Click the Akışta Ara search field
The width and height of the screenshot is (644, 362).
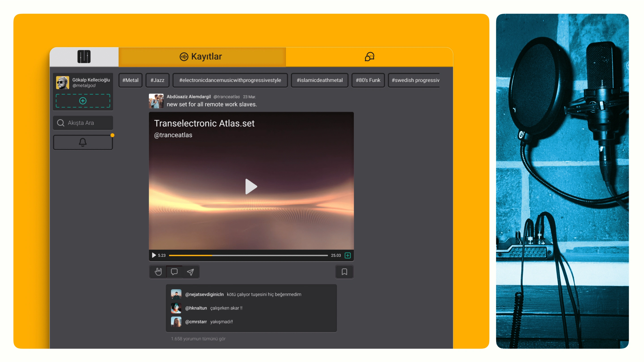click(x=83, y=123)
